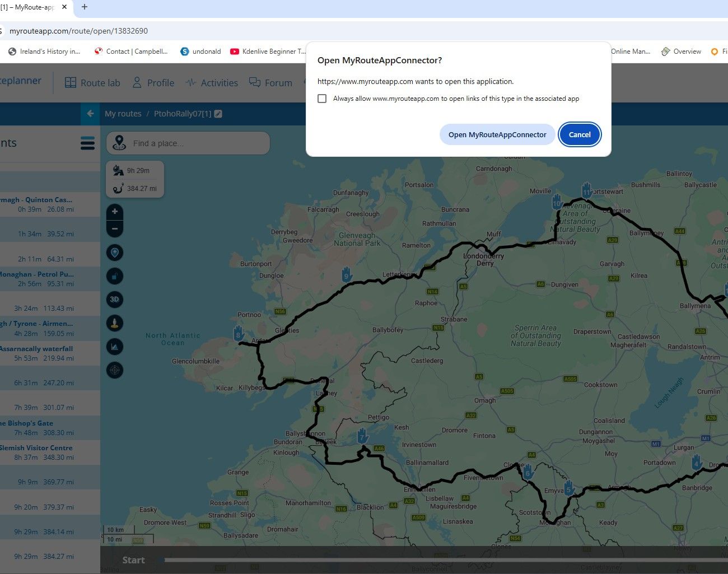Viewport: 728px width, 574px height.
Task: Zoom in with the map plus button
Action: (x=115, y=212)
